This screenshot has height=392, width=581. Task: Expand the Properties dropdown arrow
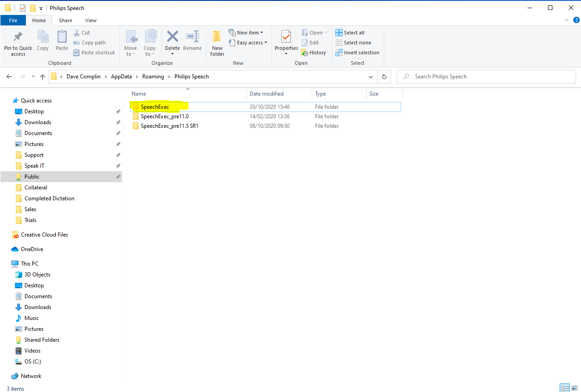tap(286, 54)
